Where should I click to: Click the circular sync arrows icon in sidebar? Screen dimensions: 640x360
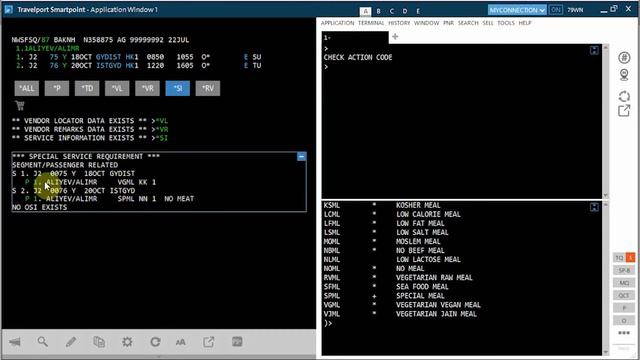[x=624, y=96]
